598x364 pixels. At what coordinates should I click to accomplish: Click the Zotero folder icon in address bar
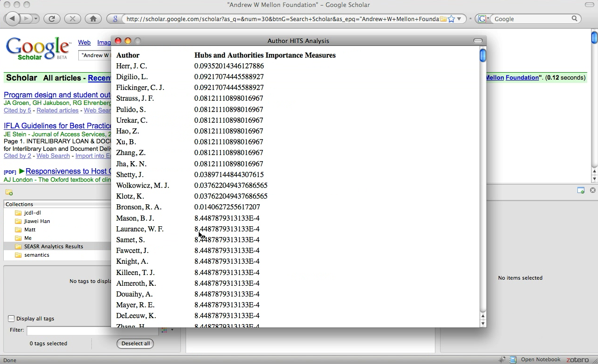[x=443, y=19]
